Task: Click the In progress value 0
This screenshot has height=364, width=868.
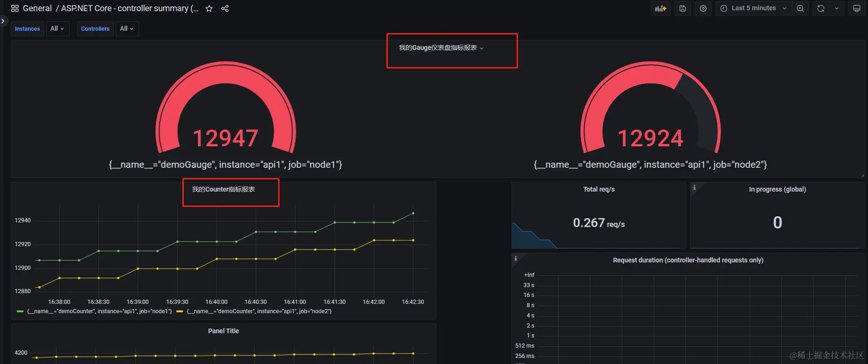Action: coord(777,222)
